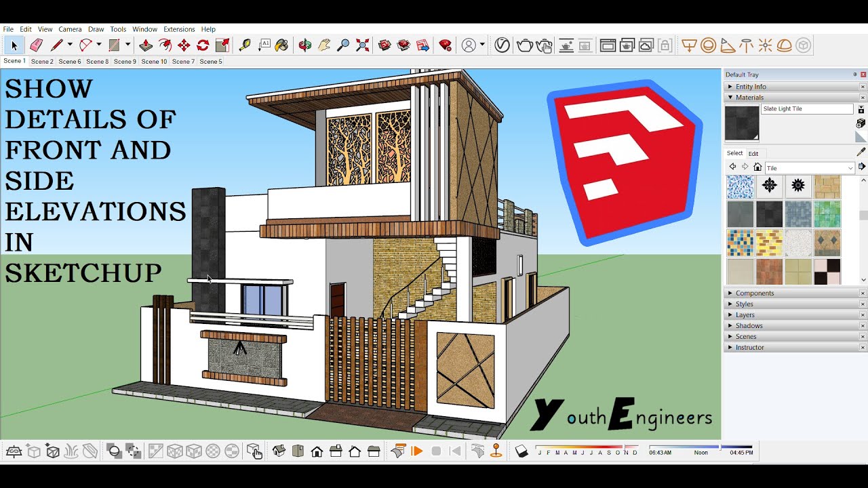Start V-Ray interactive render

point(544,45)
